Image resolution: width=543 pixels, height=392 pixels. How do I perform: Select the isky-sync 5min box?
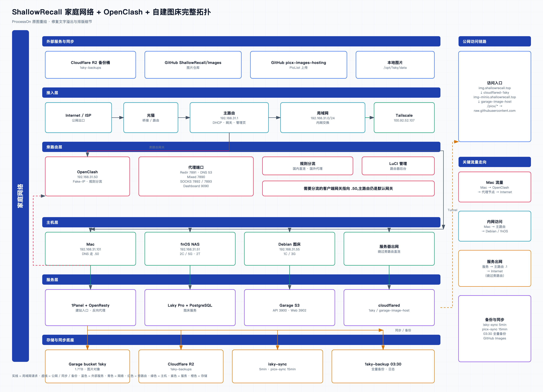(x=278, y=366)
